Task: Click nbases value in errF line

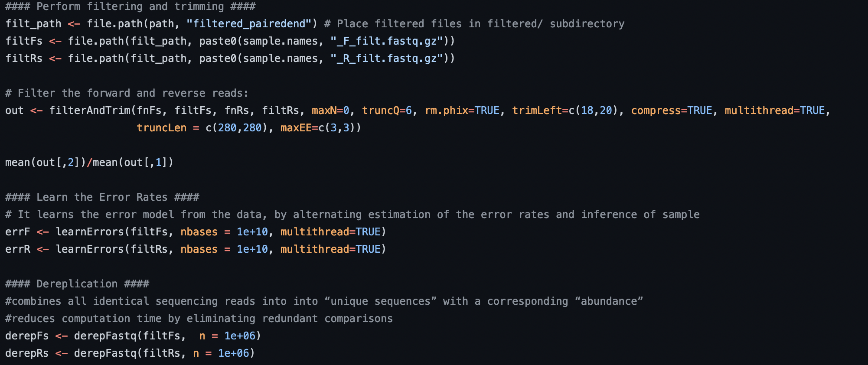Action: pyautogui.click(x=252, y=232)
